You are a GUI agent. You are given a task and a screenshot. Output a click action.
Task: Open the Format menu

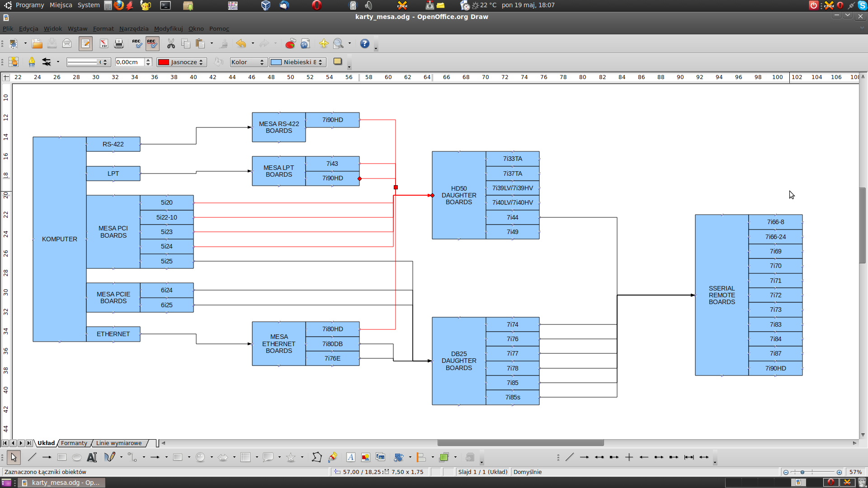[103, 28]
